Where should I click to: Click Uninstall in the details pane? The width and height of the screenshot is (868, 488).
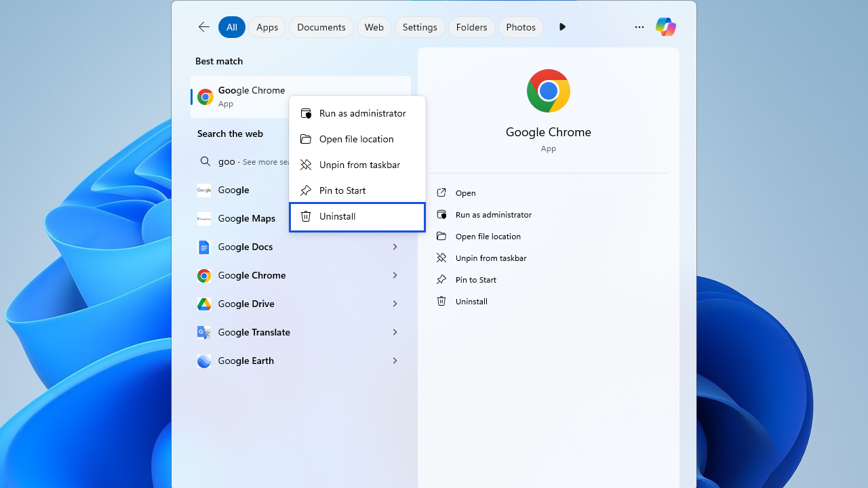coord(549,301)
